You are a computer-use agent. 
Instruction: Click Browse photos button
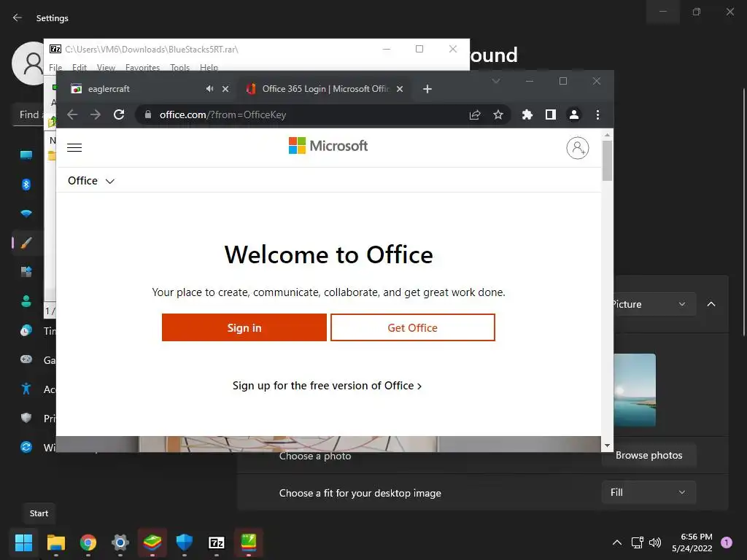[649, 455]
